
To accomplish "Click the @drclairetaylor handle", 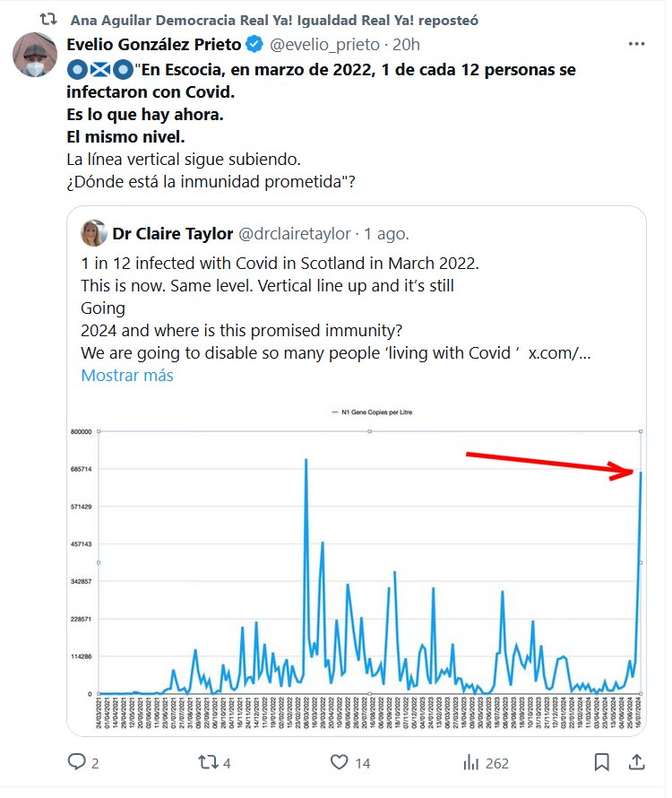I will coord(294,234).
